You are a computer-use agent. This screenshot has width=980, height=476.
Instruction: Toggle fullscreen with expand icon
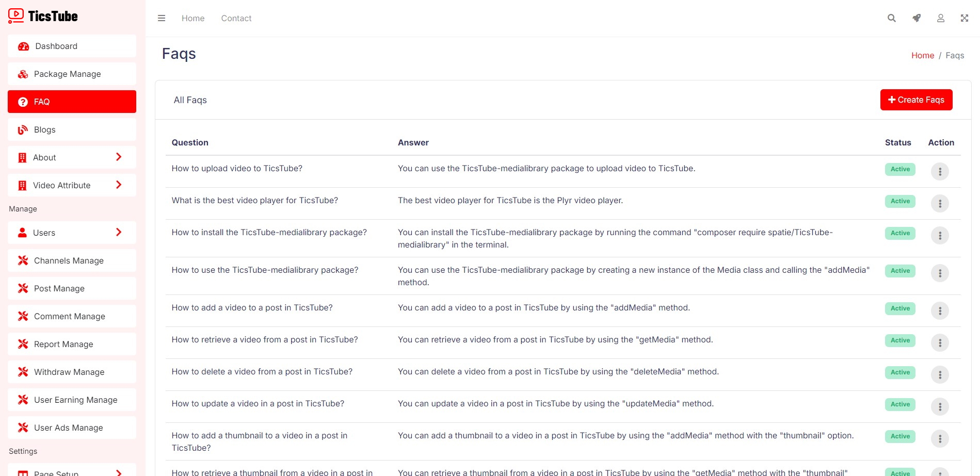pos(964,18)
